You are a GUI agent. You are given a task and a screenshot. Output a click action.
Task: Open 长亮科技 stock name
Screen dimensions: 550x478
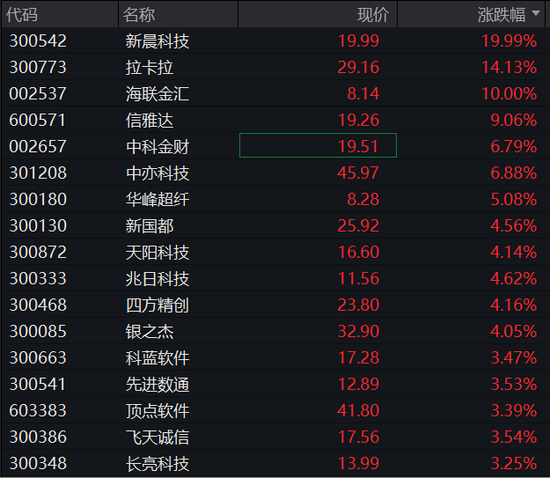point(157,464)
